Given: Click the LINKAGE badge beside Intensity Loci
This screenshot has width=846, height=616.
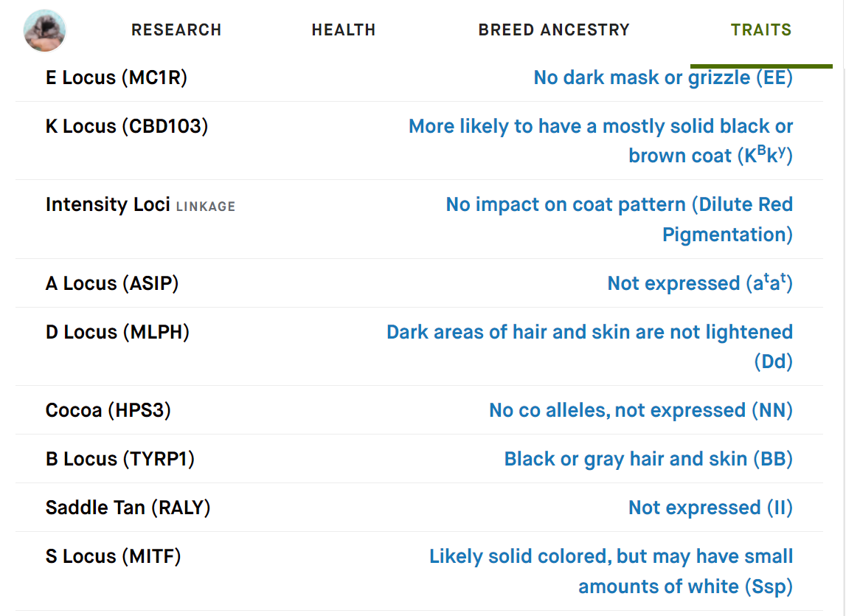Looking at the screenshot, I should (206, 207).
